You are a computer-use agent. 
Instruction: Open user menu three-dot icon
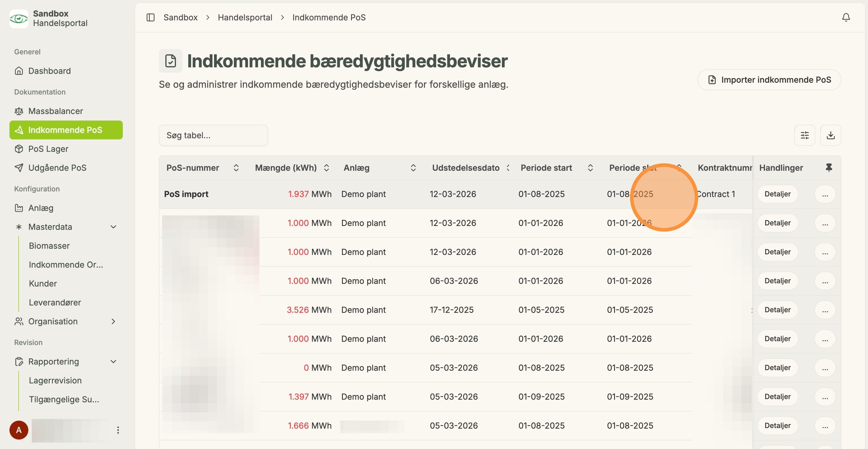click(x=118, y=430)
